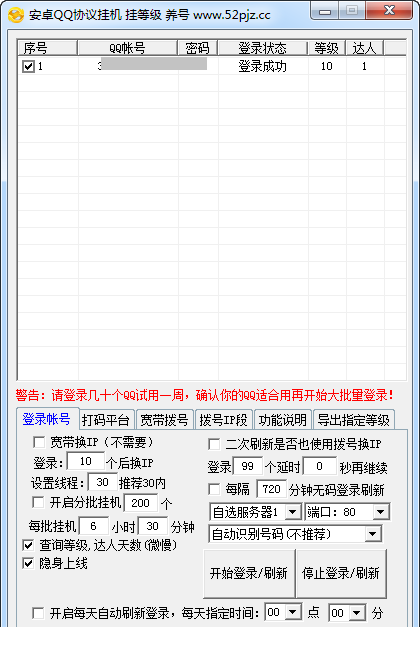The height and width of the screenshot is (650, 420).
Task: Select the 登录成功 status cell
Action: click(263, 66)
